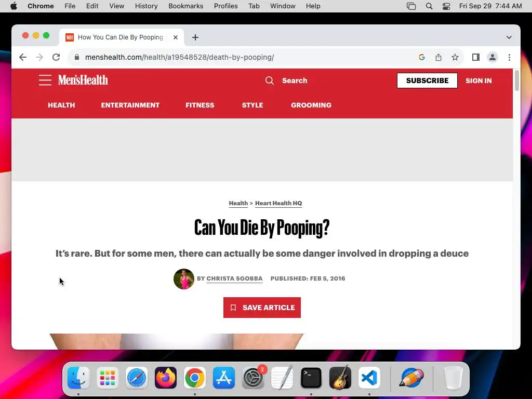The width and height of the screenshot is (532, 399).
Task: Open the Men's Health hamburger menu
Action: pos(45,81)
